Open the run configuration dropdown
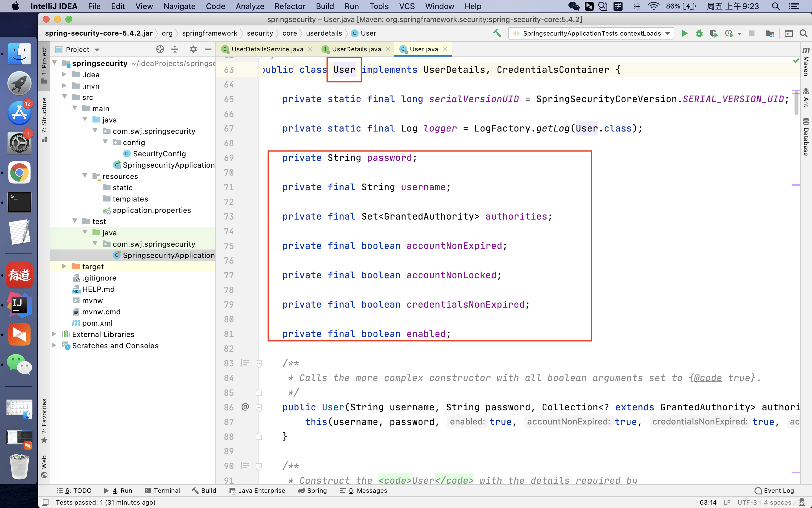This screenshot has width=812, height=508. pos(591,33)
